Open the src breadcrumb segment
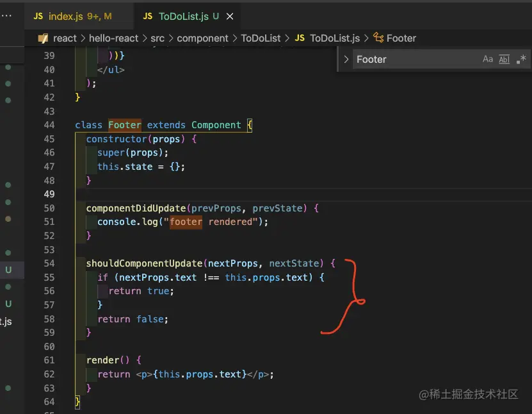This screenshot has width=532, height=414. 157,38
